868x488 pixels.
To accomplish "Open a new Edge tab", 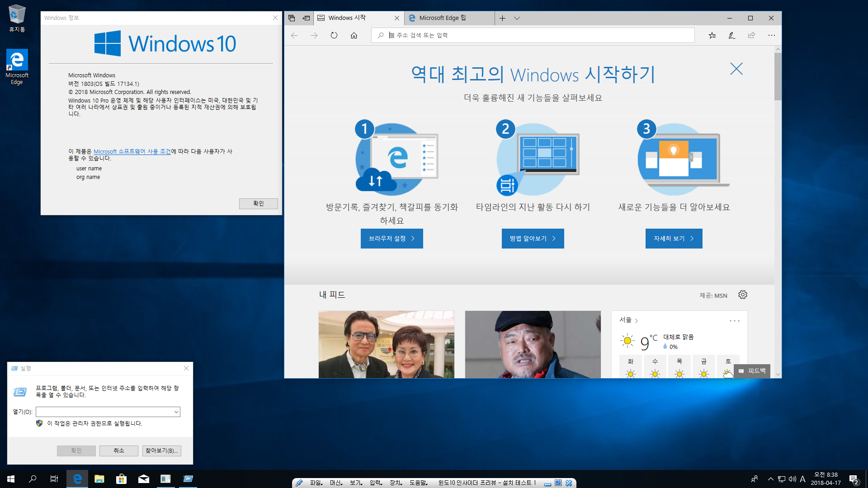I will coord(502,18).
